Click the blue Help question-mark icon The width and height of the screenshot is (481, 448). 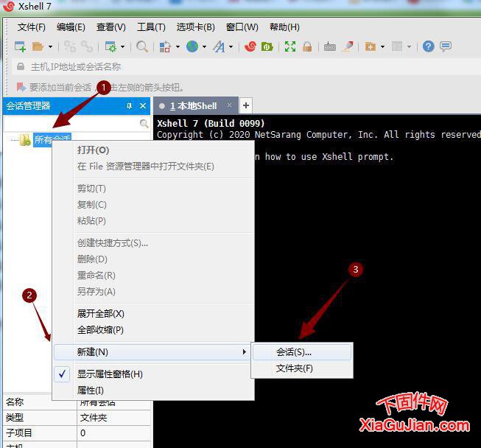pos(428,46)
